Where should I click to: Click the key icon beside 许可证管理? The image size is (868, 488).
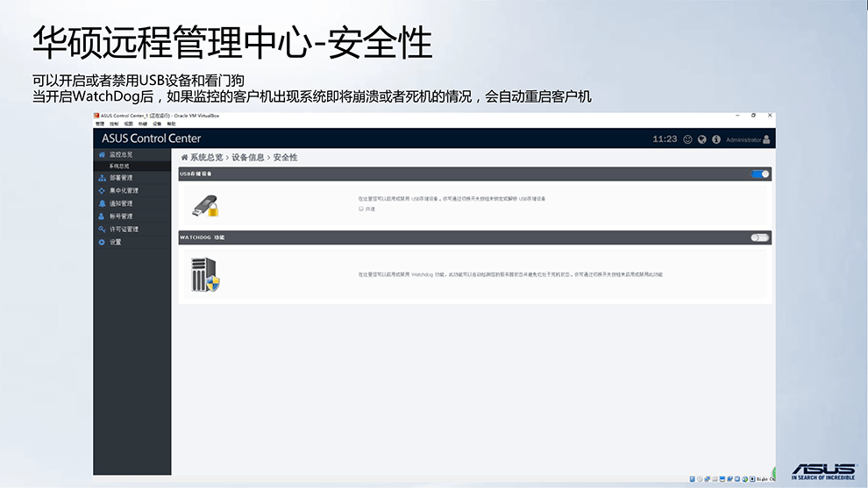coord(102,229)
